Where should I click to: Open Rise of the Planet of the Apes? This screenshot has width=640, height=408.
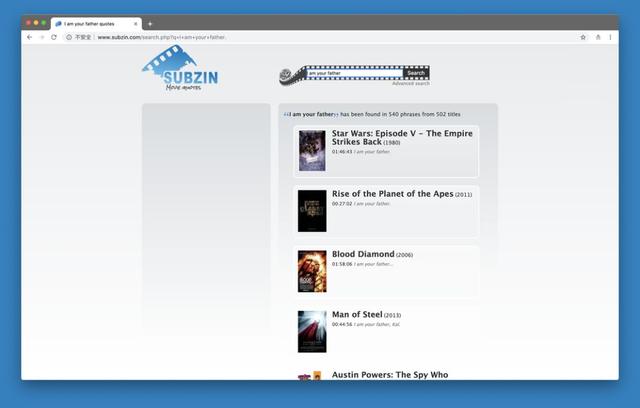pyautogui.click(x=392, y=194)
